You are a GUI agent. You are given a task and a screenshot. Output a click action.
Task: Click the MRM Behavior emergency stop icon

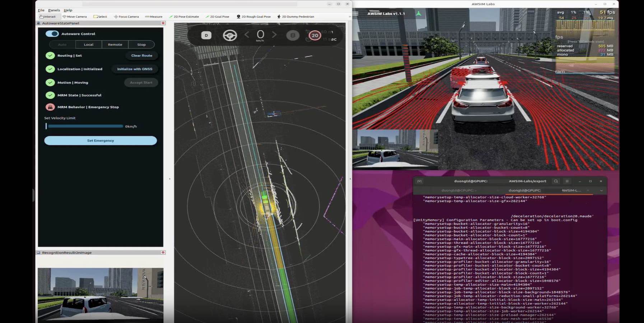tap(50, 107)
